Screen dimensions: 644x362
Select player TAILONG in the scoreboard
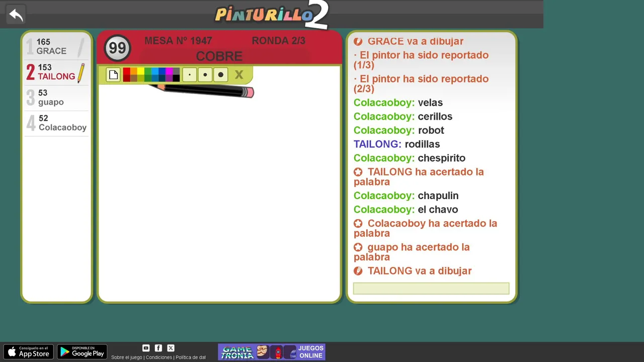56,72
